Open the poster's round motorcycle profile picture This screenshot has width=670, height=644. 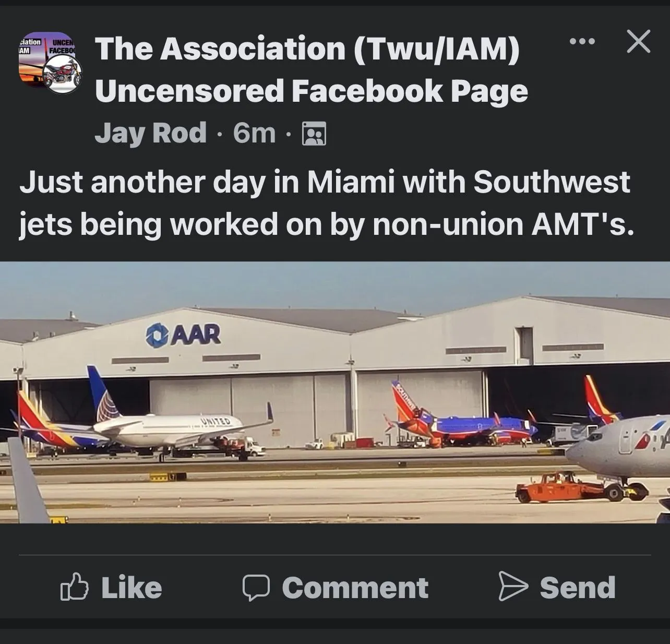click(x=63, y=73)
